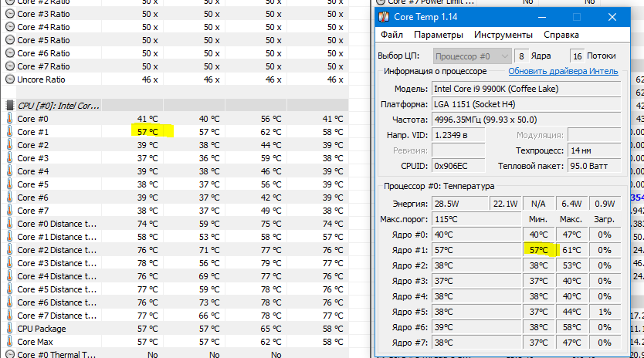
Task: Click Обновить драйвера Интель link
Action: tap(563, 71)
